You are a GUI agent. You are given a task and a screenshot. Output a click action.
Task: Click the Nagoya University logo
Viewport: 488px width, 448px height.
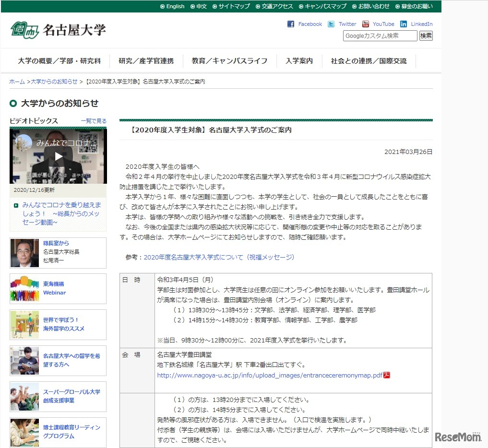coord(58,30)
